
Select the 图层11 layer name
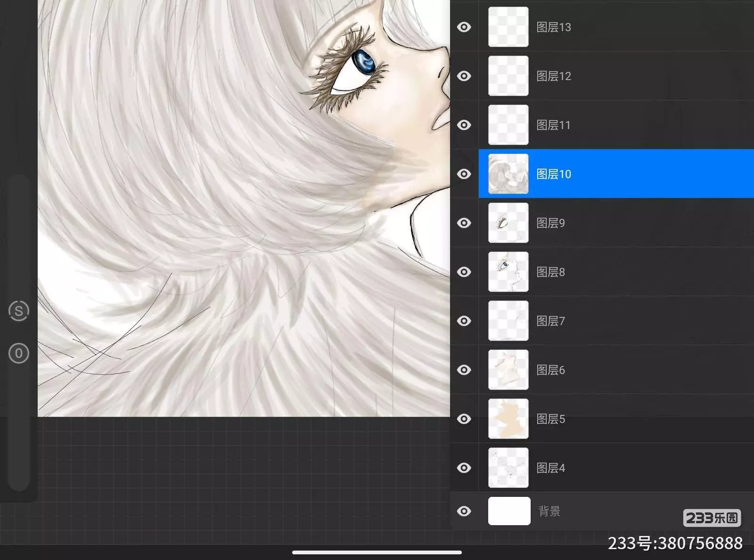coord(553,125)
